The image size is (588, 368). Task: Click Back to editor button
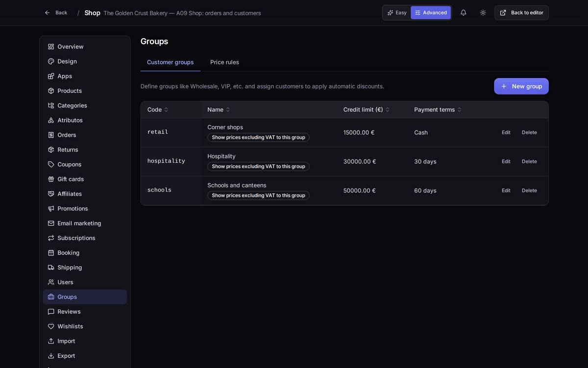coord(521,13)
